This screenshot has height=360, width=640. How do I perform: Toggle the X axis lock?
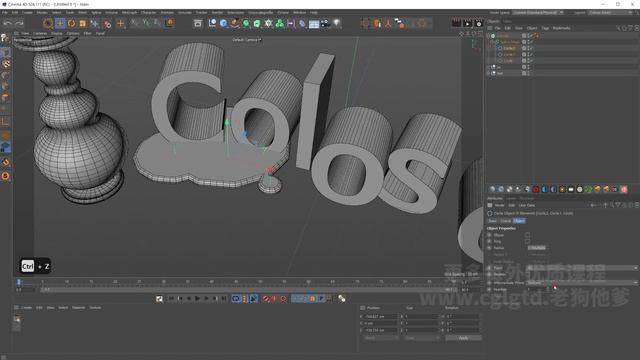click(134, 24)
